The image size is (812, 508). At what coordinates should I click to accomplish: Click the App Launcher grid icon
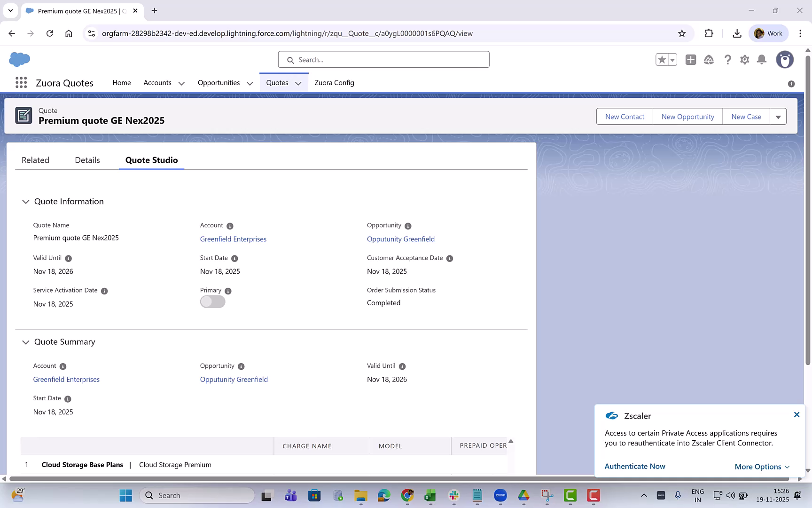(21, 83)
